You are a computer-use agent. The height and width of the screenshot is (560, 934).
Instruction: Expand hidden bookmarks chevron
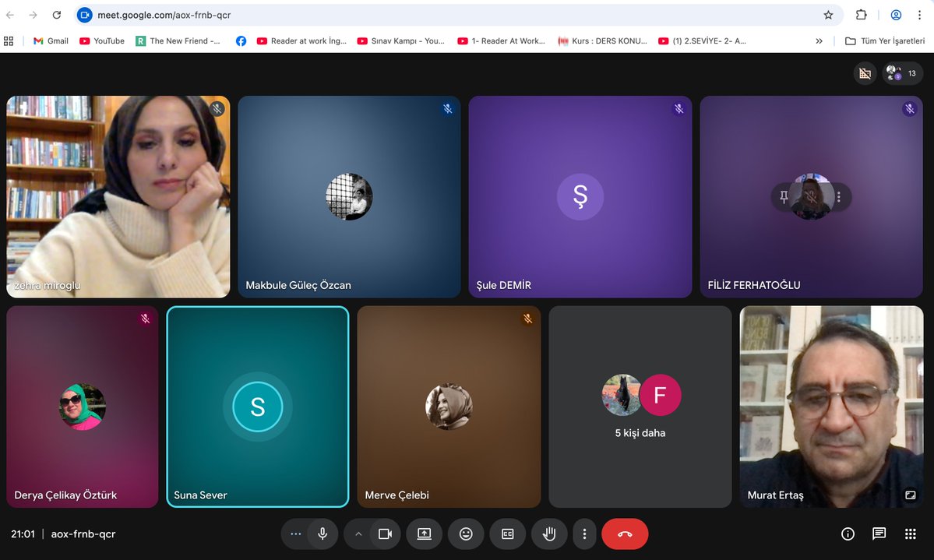(819, 41)
